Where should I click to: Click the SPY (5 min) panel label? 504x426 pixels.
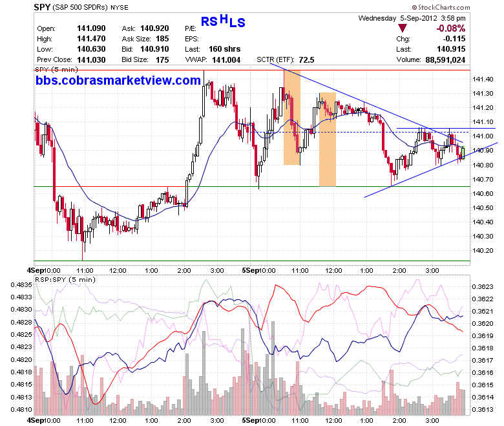[57, 69]
